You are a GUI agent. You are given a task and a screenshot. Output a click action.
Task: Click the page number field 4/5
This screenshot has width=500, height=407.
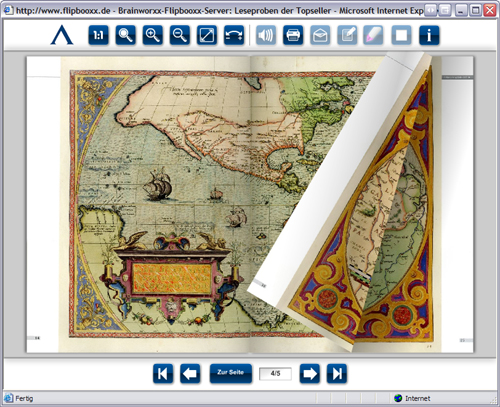pos(275,374)
